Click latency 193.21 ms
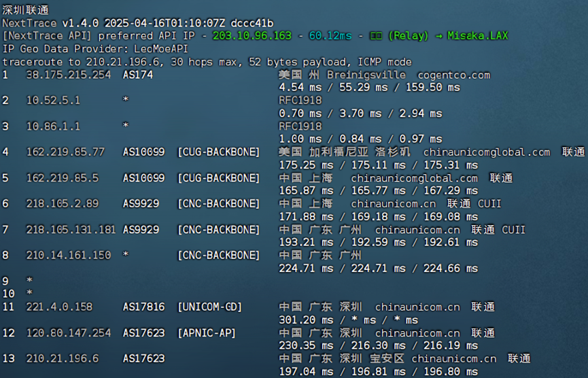The height and width of the screenshot is (378, 588). (306, 243)
